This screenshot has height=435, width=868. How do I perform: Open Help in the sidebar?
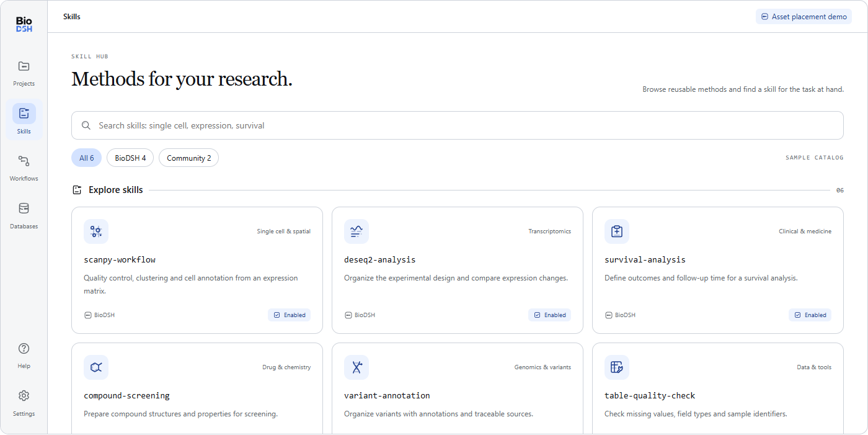(x=24, y=355)
